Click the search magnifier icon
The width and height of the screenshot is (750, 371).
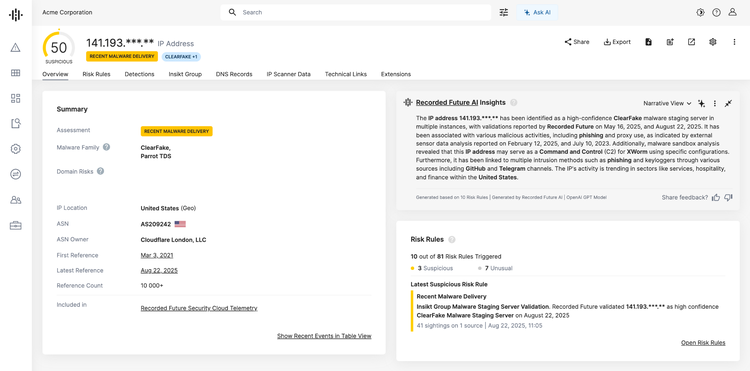click(x=232, y=12)
